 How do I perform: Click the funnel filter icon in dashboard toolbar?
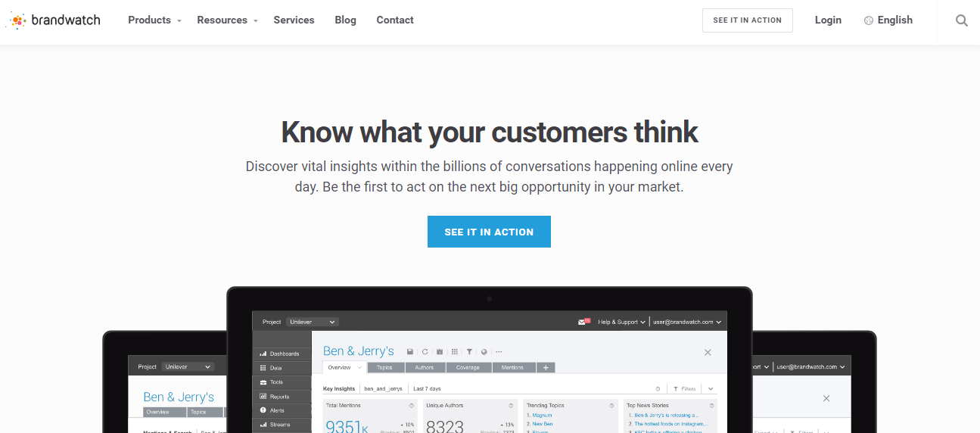pyautogui.click(x=469, y=352)
